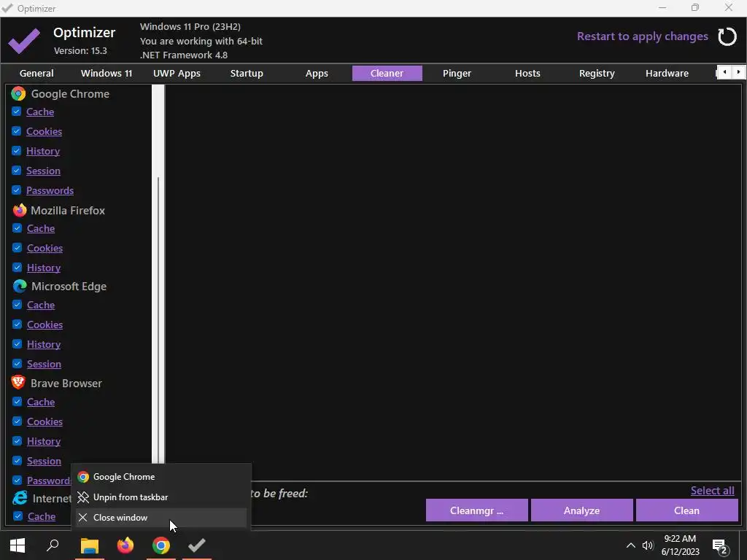Viewport: 747px width, 560px height.
Task: Open Chrome from the taskbar
Action: [x=161, y=545]
